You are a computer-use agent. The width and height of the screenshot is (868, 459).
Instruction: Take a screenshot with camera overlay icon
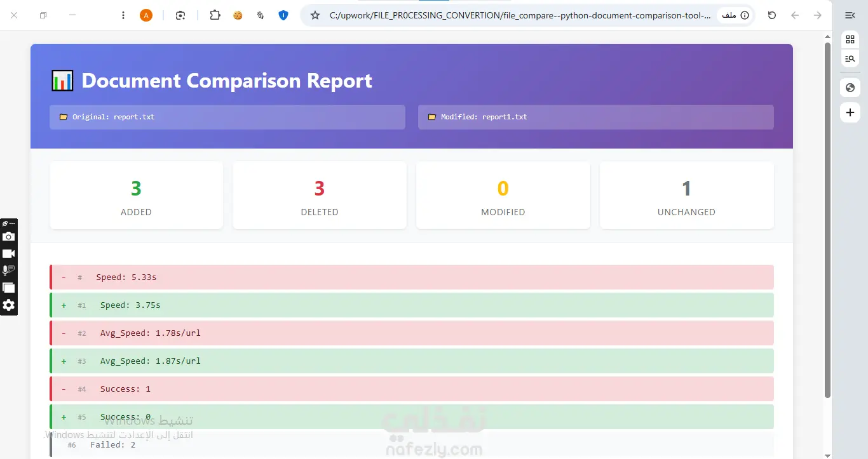tap(8, 237)
